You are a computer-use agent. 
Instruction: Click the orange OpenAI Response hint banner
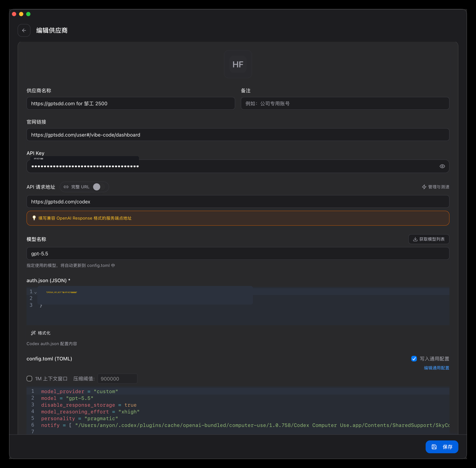click(238, 218)
